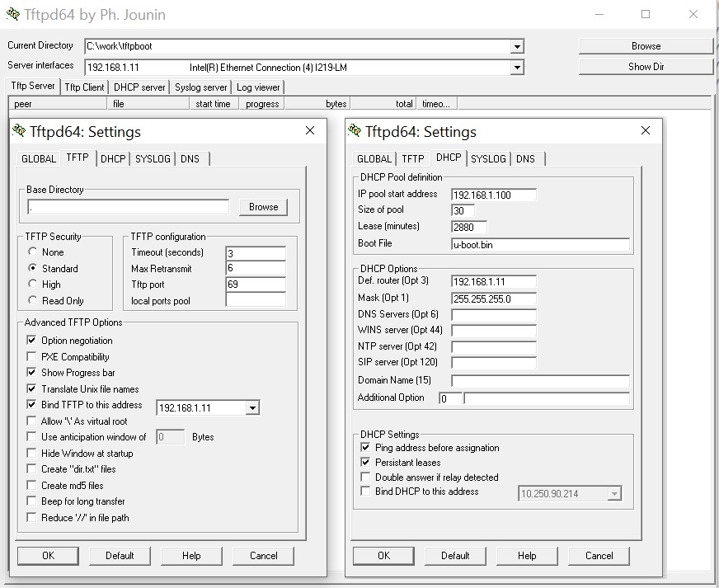
Task: Enable Create md5 files
Action: (x=31, y=485)
